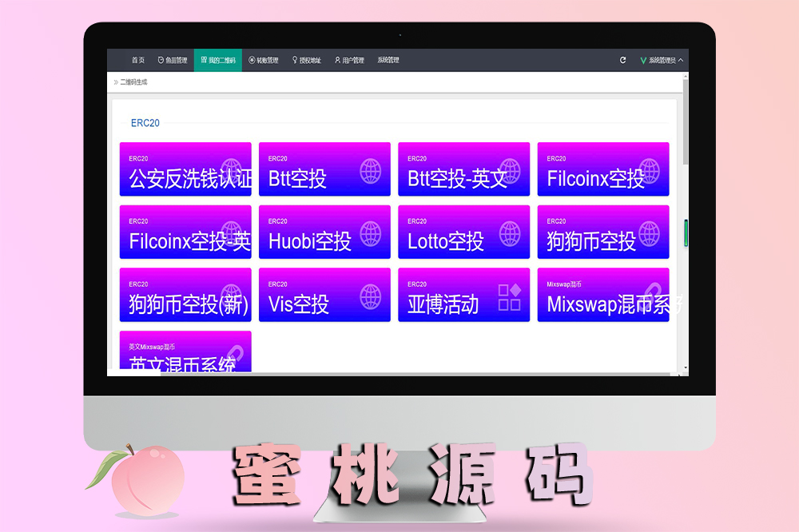Viewport: 799px width, 532px height.
Task: Click the chain-link icon on Mixswap混币系统 card
Action: (654, 291)
